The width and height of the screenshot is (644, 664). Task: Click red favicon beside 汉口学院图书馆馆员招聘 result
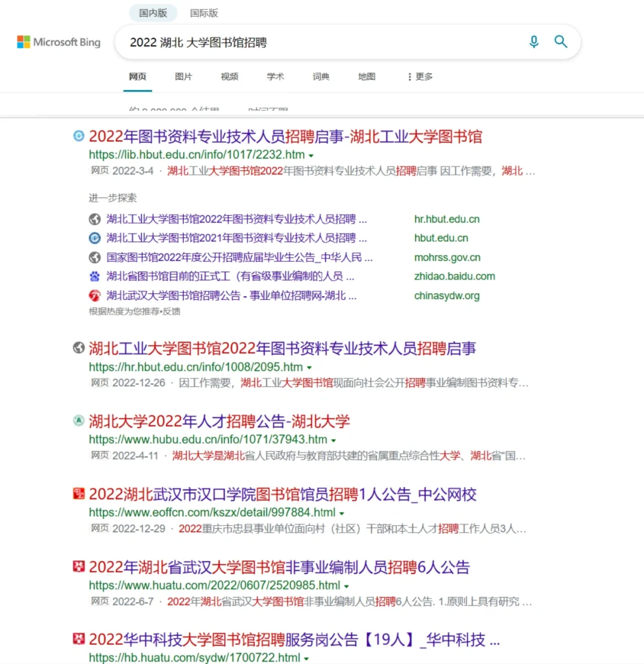click(79, 494)
